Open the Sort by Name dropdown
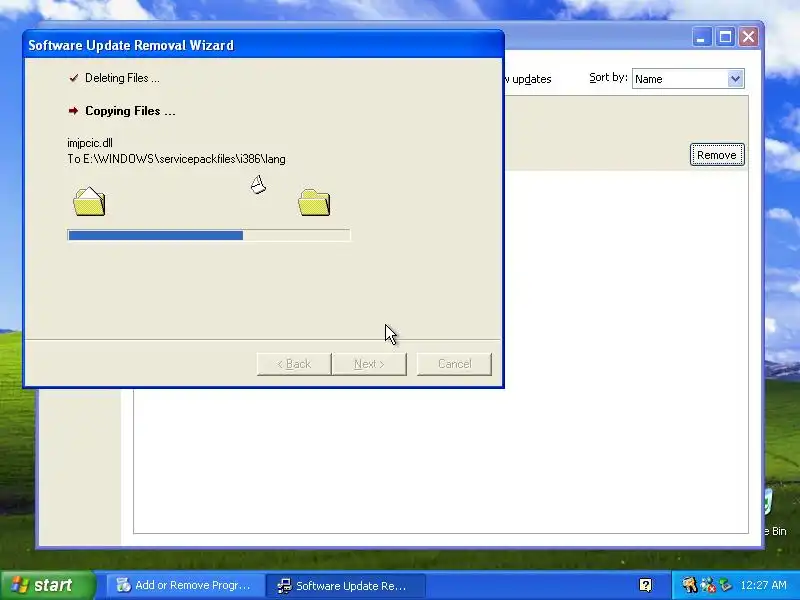 (688, 79)
